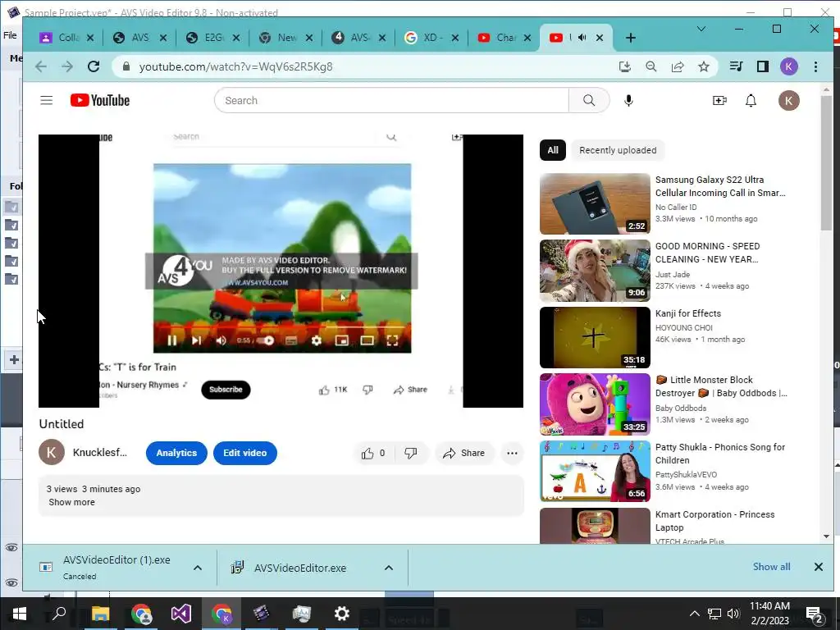The width and height of the screenshot is (840, 630).
Task: Enter fullscreen in the video player
Action: click(392, 340)
